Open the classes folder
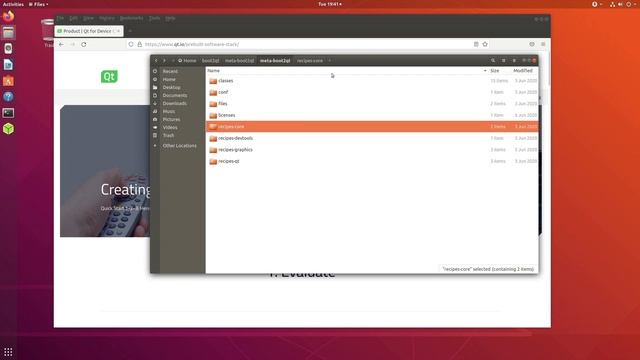Screen dimensions: 640x360 (x=372, y=81)
